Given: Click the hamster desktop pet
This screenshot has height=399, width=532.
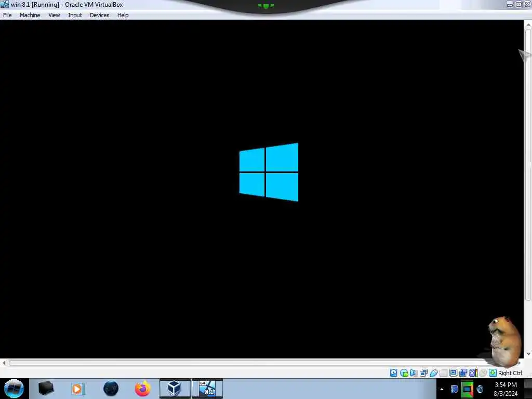Looking at the screenshot, I should click(504, 341).
